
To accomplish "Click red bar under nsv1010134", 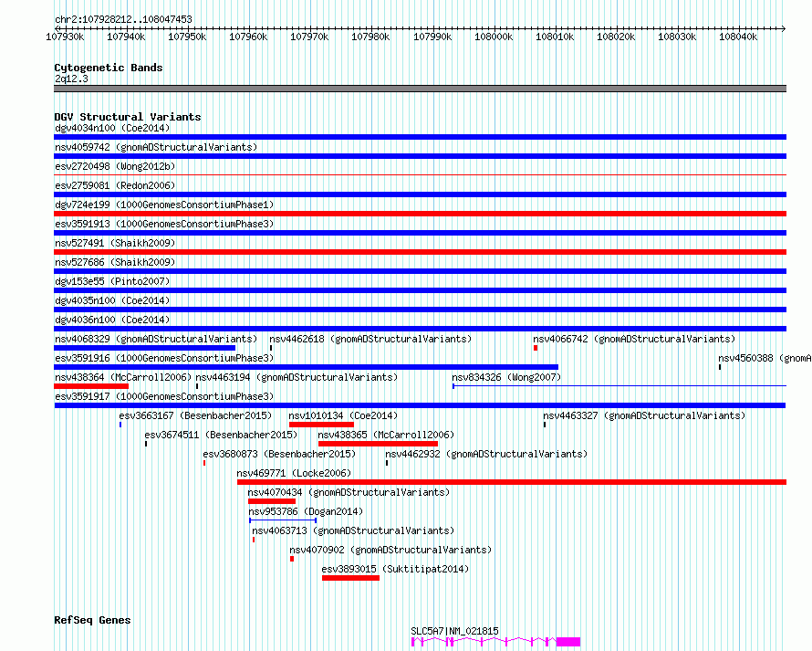I will coord(321,425).
